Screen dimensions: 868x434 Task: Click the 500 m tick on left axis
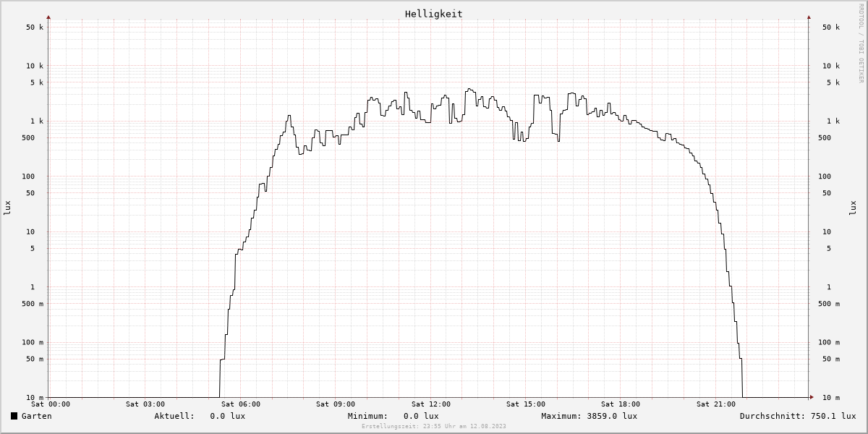tap(32, 304)
